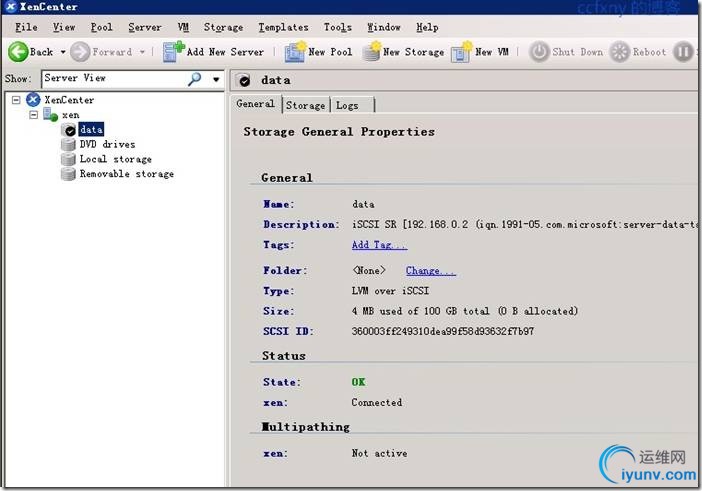Open the Storage menu
The image size is (702, 491).
(223, 27)
